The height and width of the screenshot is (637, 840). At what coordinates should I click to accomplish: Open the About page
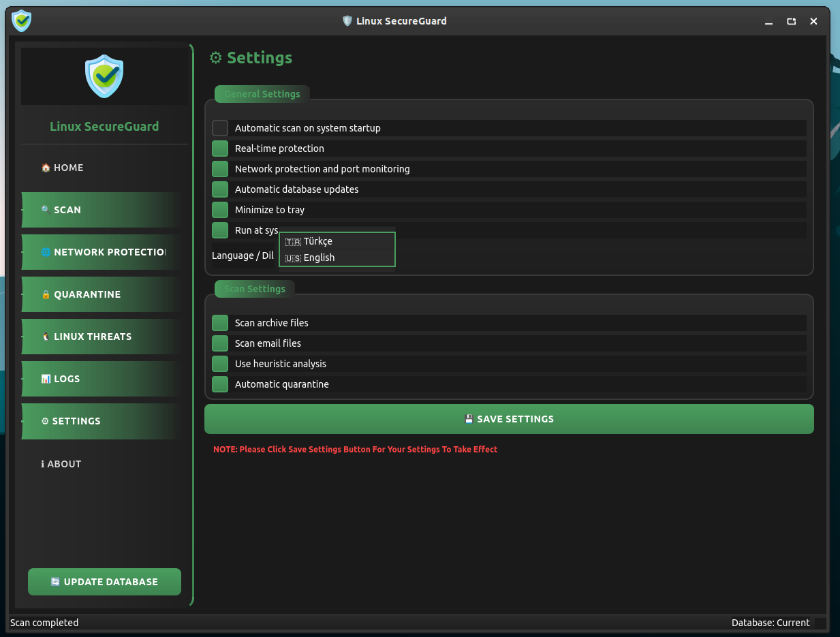[x=63, y=464]
